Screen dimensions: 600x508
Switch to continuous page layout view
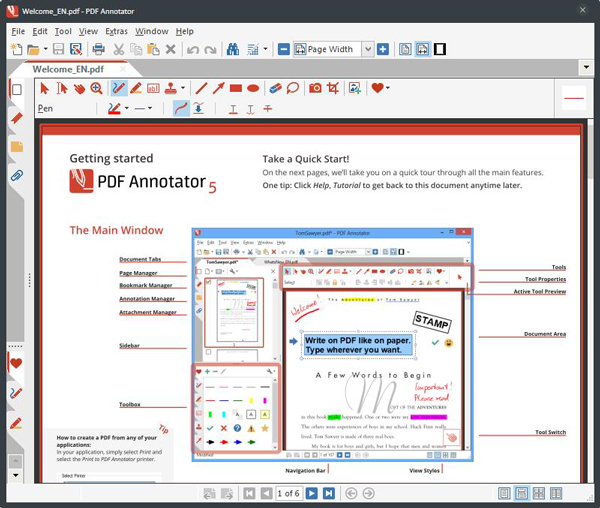521,493
